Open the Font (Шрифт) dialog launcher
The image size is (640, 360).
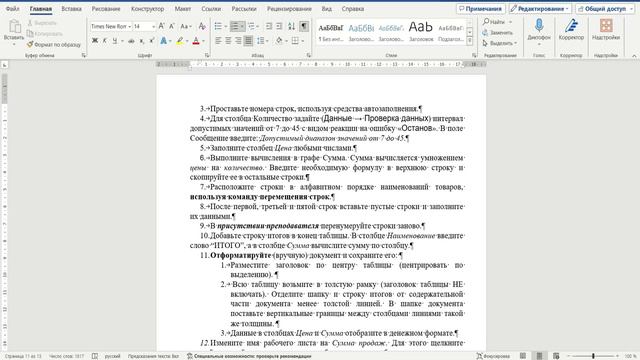click(207, 55)
